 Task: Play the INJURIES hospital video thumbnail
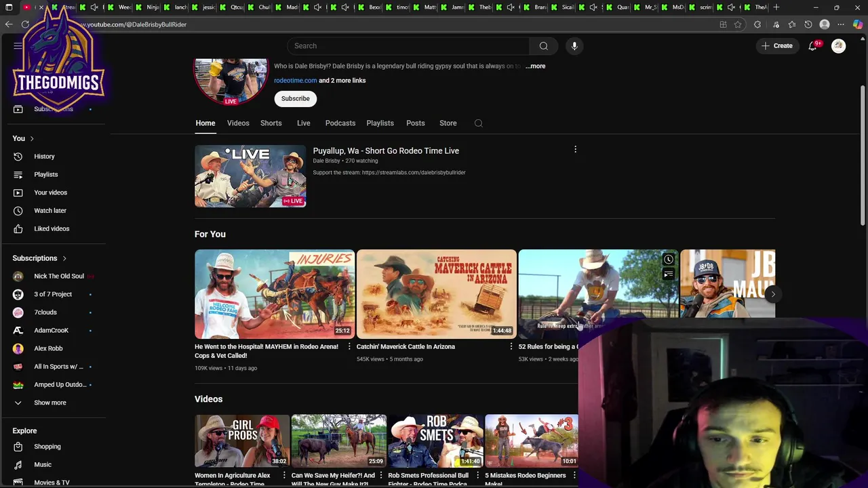pyautogui.click(x=275, y=294)
